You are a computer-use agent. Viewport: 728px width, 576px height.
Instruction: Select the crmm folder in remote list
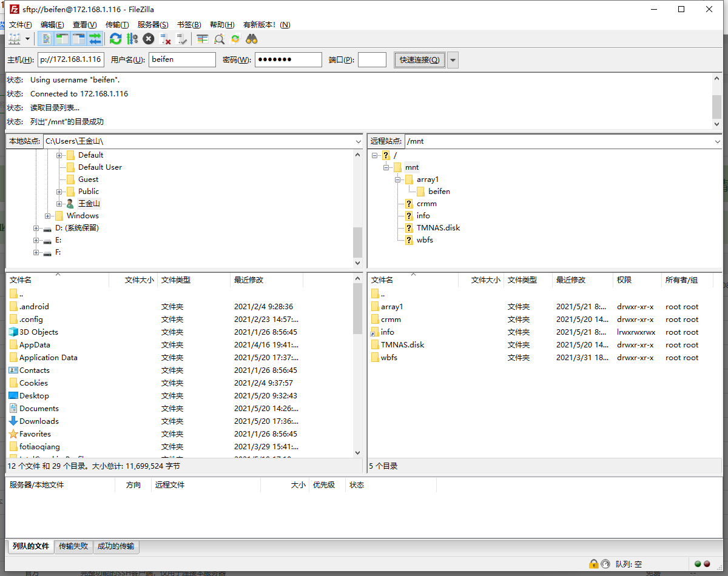[391, 320]
